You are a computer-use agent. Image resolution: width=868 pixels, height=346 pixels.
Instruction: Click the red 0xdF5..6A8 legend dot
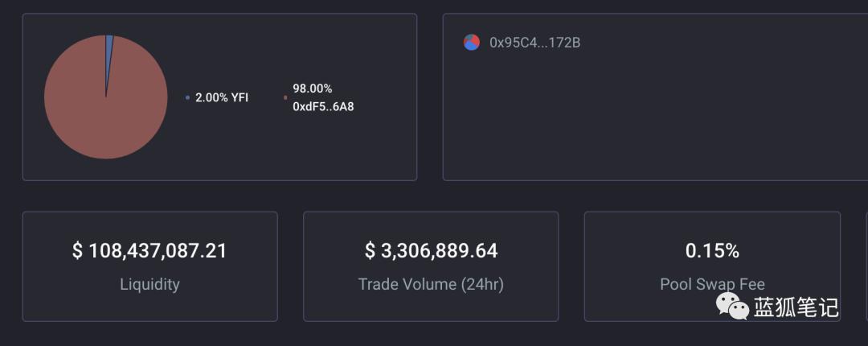tap(285, 97)
